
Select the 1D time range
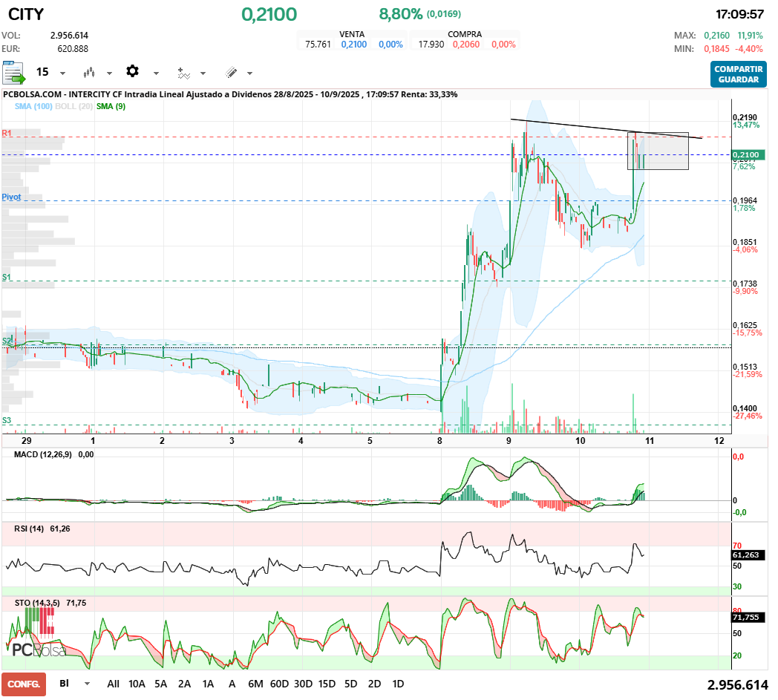[x=398, y=684]
